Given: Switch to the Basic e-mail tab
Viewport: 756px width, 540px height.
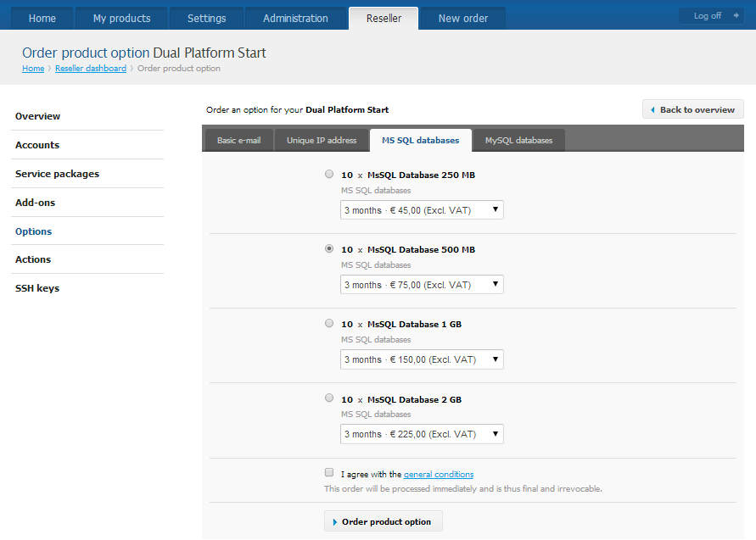Looking at the screenshot, I should (239, 140).
